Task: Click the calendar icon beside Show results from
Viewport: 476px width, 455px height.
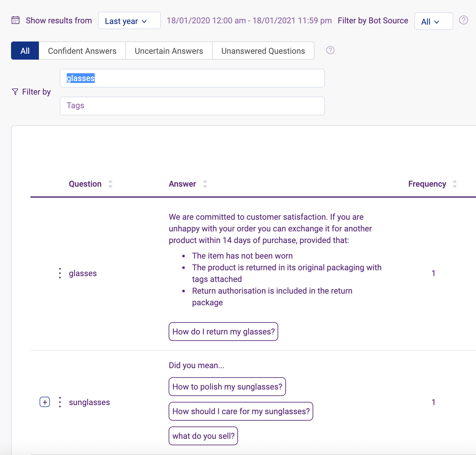Action: (16, 20)
